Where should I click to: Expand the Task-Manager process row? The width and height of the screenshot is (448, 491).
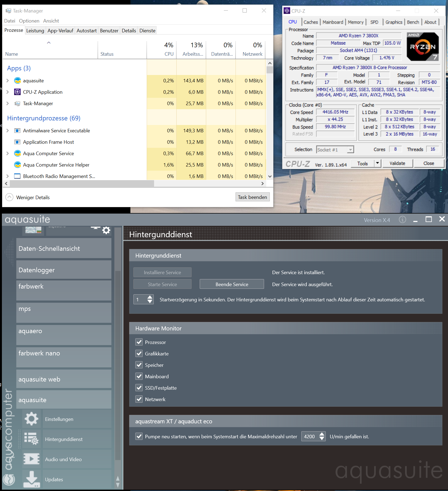tap(8, 104)
